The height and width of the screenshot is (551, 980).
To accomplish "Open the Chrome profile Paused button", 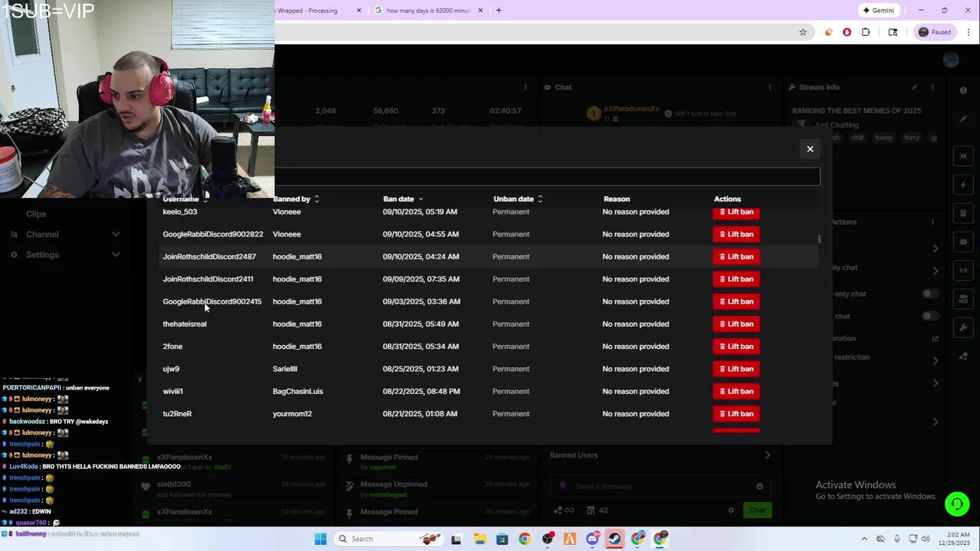I will click(x=934, y=32).
